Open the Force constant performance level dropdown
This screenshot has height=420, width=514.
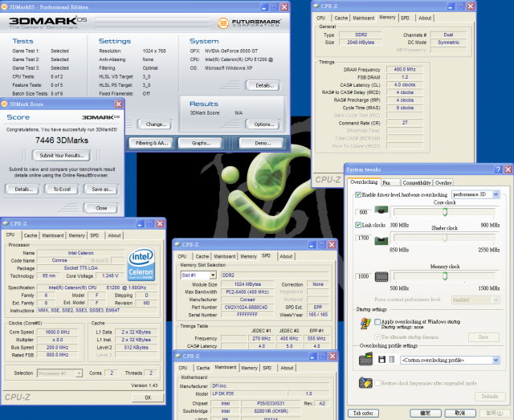pyautogui.click(x=496, y=300)
